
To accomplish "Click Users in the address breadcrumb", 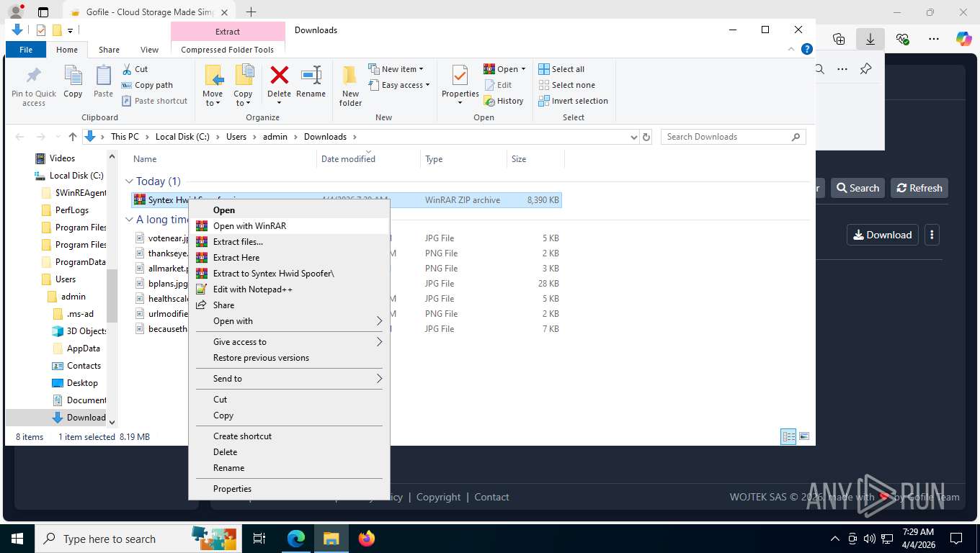I will [236, 137].
